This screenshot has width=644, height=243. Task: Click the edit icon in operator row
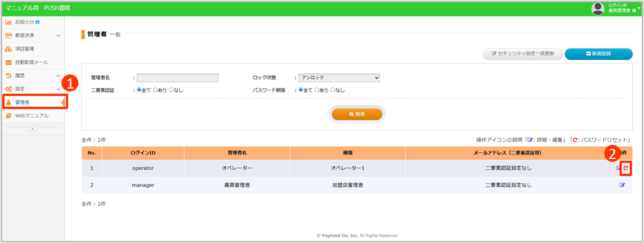click(618, 168)
